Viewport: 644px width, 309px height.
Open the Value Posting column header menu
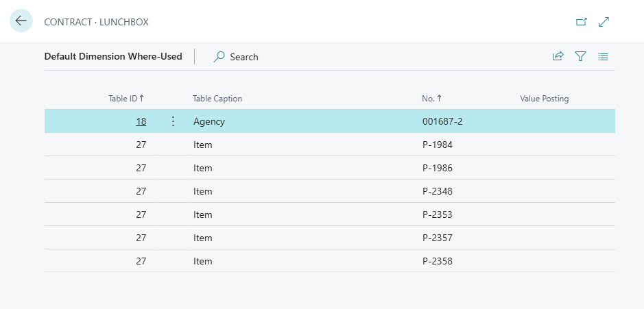[545, 99]
